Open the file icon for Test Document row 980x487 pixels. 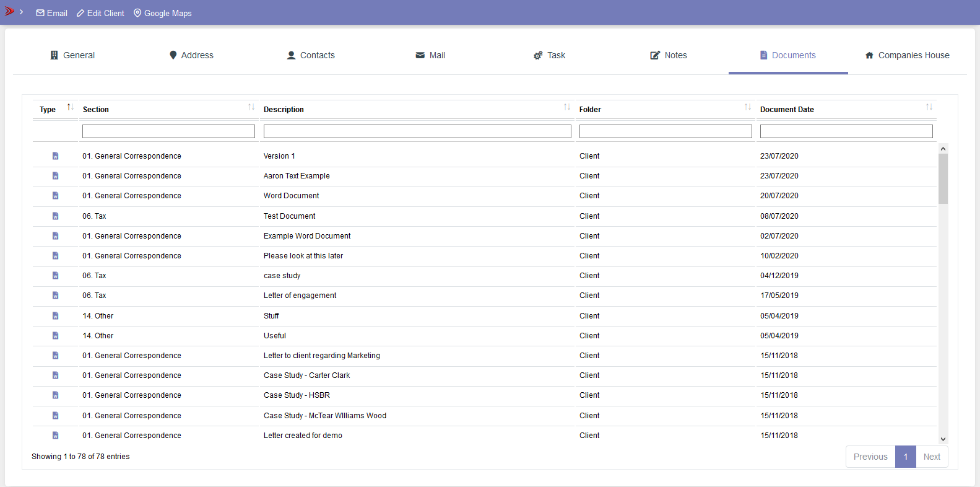point(55,216)
